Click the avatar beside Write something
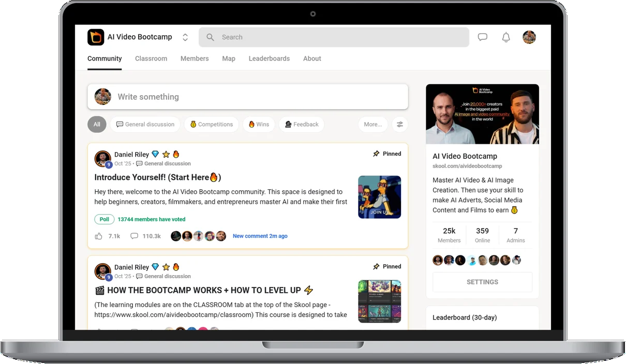The height and width of the screenshot is (364, 626). tap(103, 97)
